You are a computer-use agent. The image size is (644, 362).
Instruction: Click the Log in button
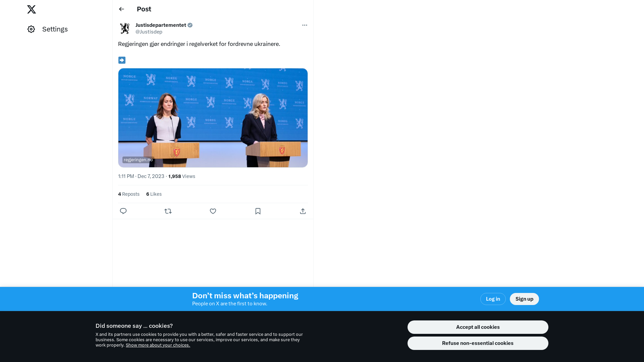493,299
